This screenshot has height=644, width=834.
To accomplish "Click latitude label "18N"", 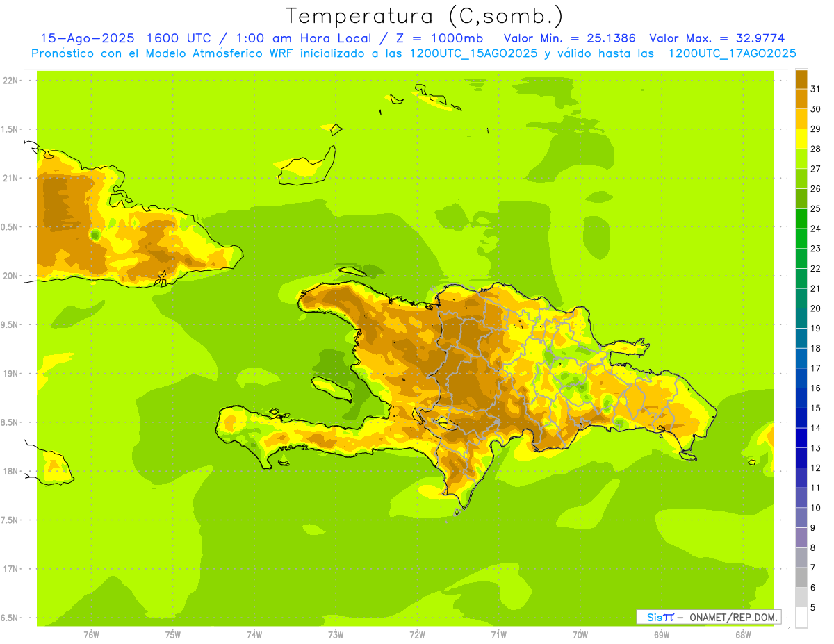I will (x=12, y=471).
